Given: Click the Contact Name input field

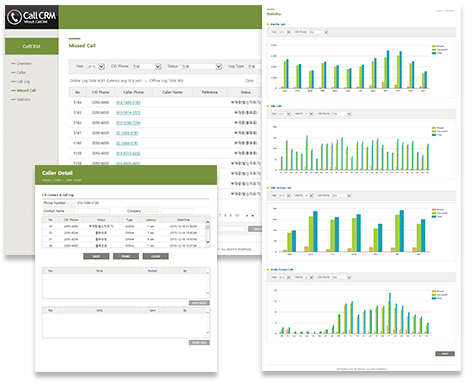Looking at the screenshot, I should [94, 211].
